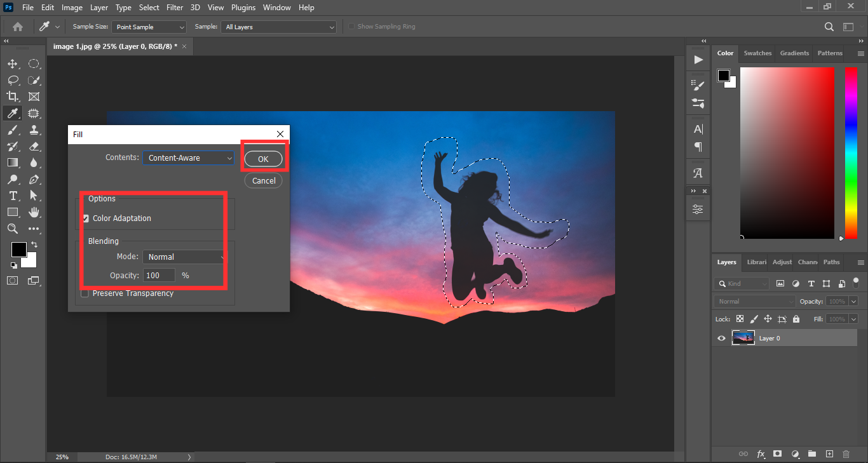Select the Pen tool
The image size is (868, 463).
tap(34, 179)
